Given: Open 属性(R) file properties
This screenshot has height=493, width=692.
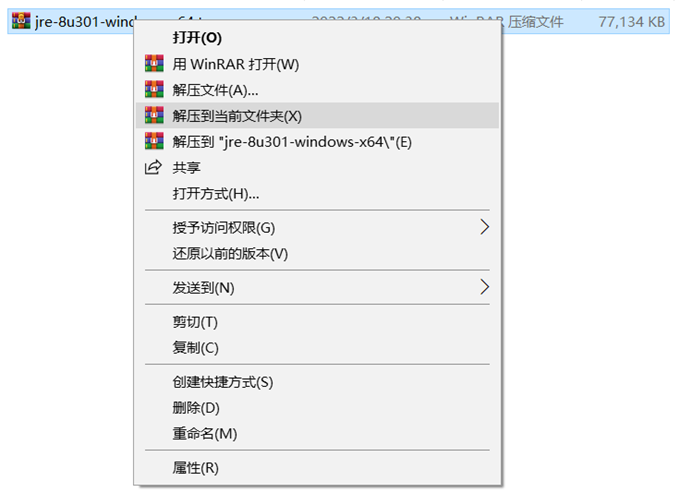Looking at the screenshot, I should point(196,468).
